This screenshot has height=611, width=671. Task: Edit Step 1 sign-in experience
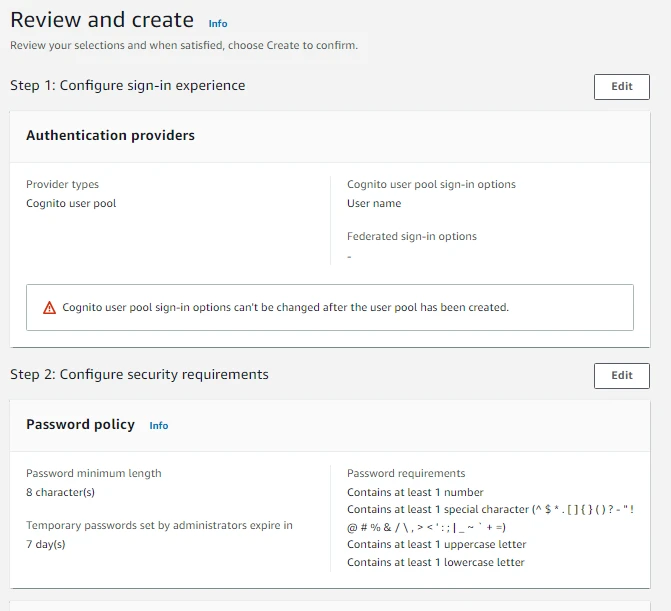(621, 86)
